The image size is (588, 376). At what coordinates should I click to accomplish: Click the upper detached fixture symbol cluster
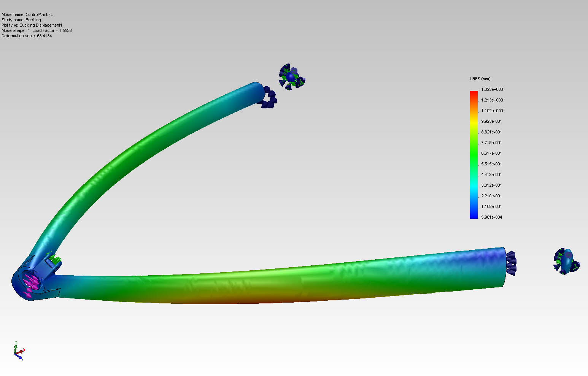pos(292,77)
